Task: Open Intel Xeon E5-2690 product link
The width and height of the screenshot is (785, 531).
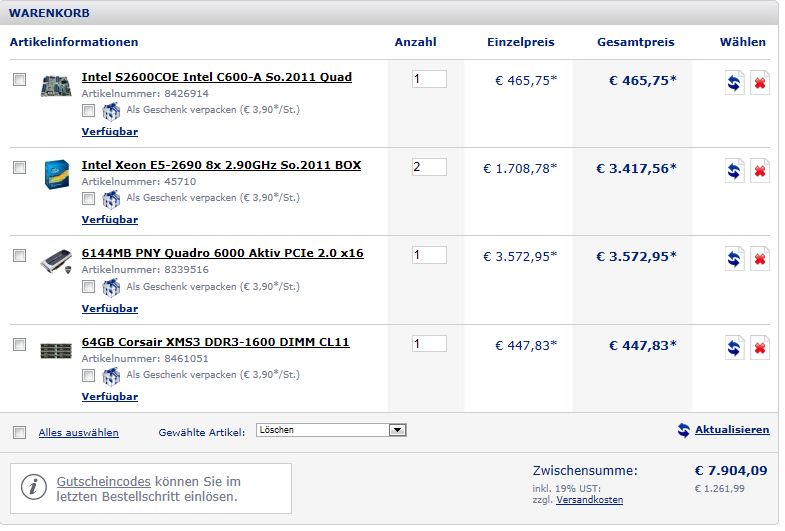Action: [x=221, y=165]
